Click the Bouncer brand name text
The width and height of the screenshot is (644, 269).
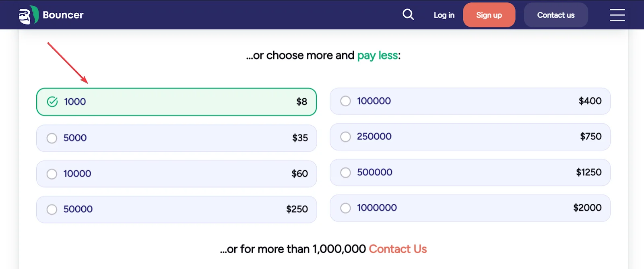click(x=63, y=15)
